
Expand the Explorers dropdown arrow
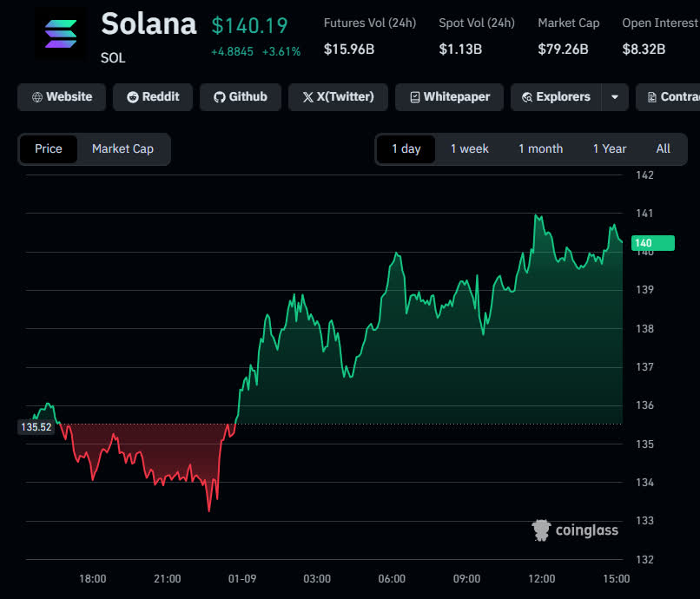coord(614,97)
